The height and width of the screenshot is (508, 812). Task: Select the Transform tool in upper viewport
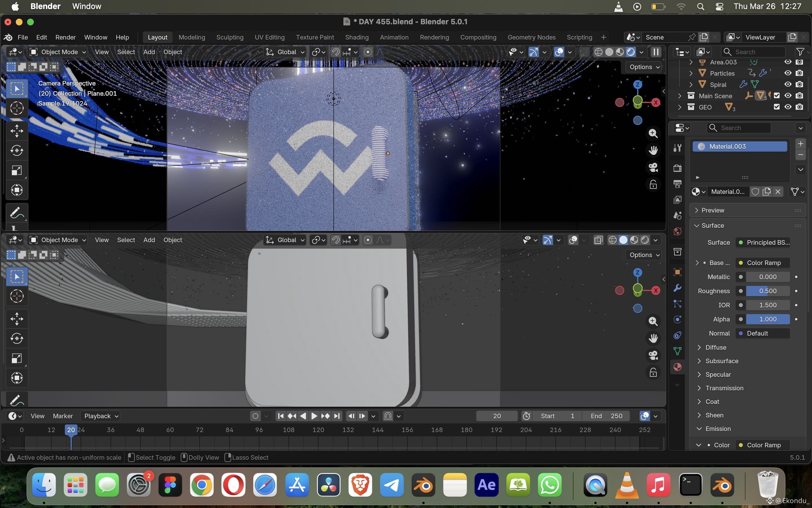coord(17,190)
